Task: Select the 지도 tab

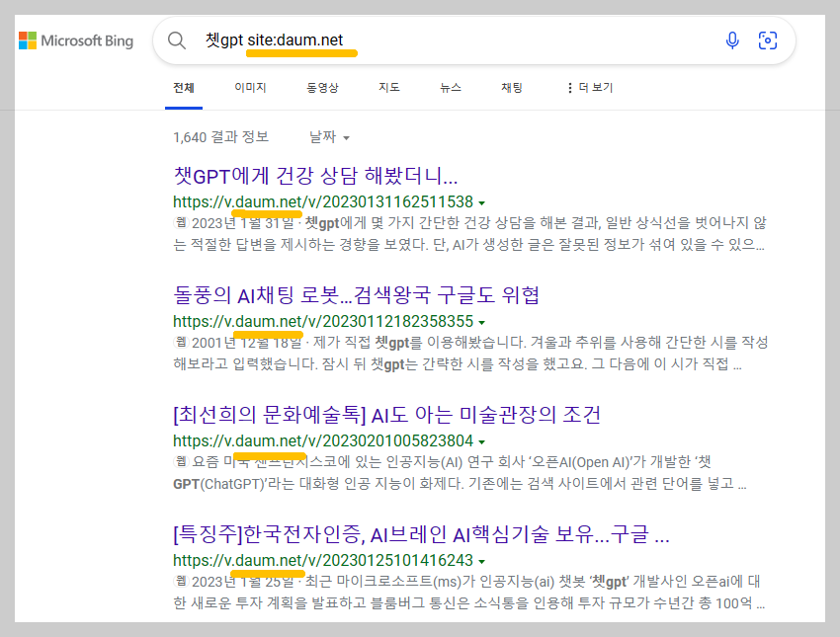Action: coord(388,87)
